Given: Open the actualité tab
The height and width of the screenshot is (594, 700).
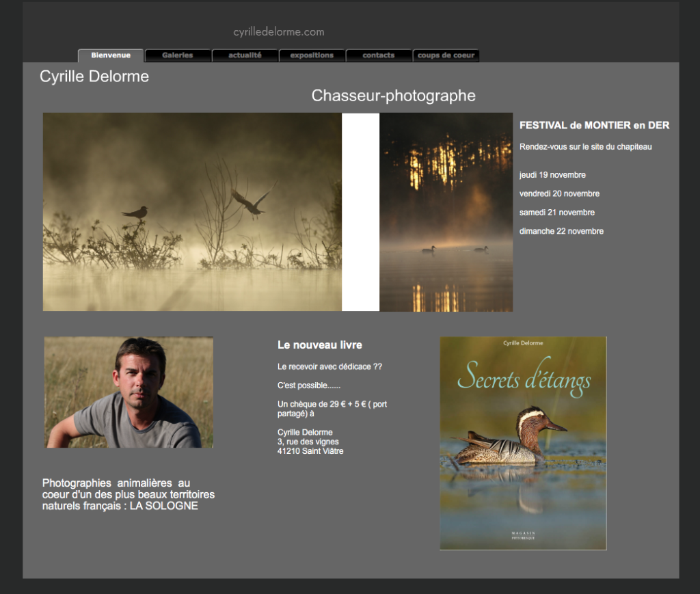Looking at the screenshot, I should 245,55.
